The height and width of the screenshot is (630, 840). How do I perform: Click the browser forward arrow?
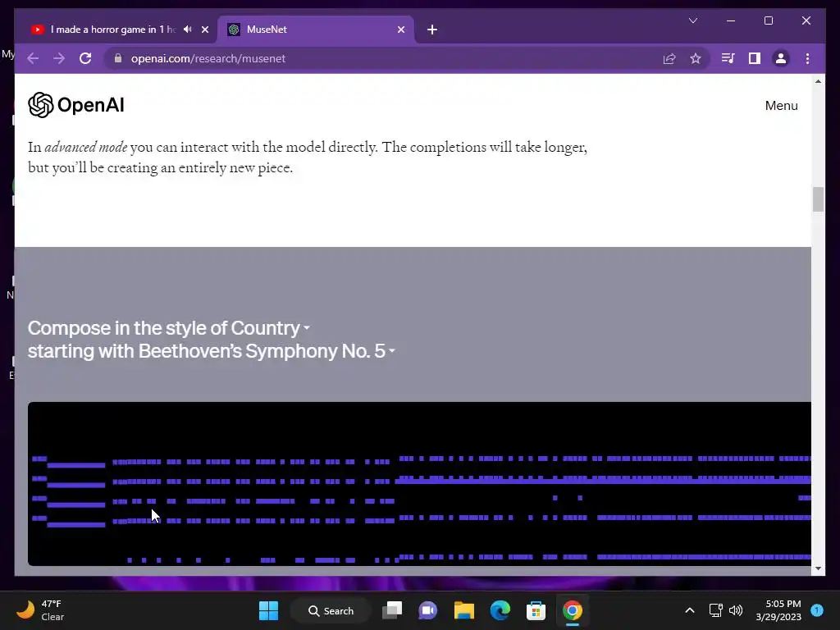click(x=59, y=58)
